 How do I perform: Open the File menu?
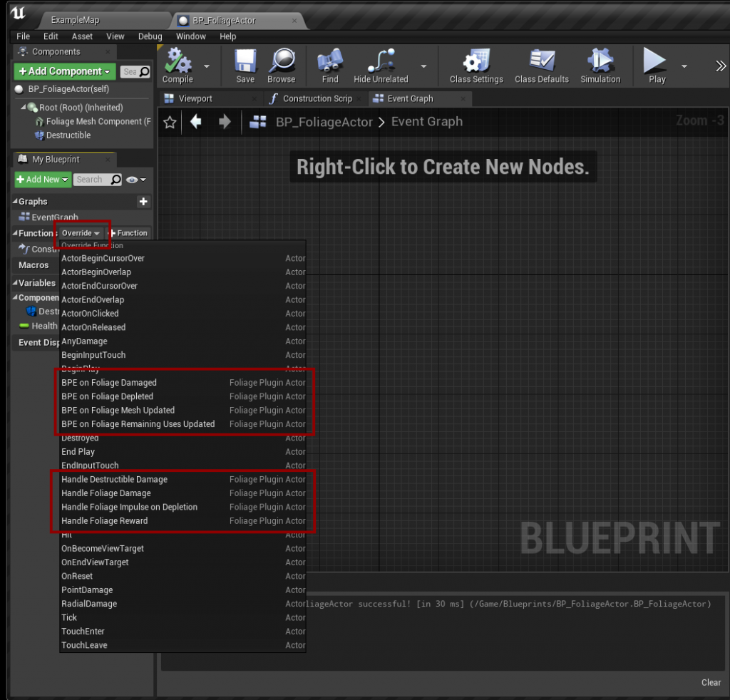[24, 36]
